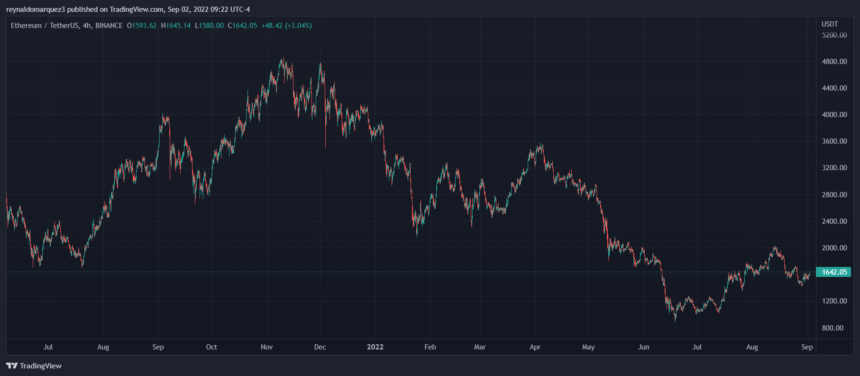Click the current price tag 1642.05

point(835,272)
